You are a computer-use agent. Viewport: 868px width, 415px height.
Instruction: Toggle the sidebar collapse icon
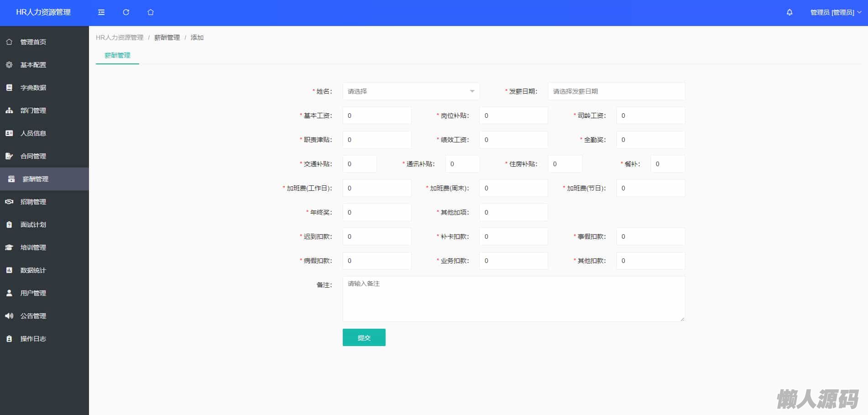101,12
